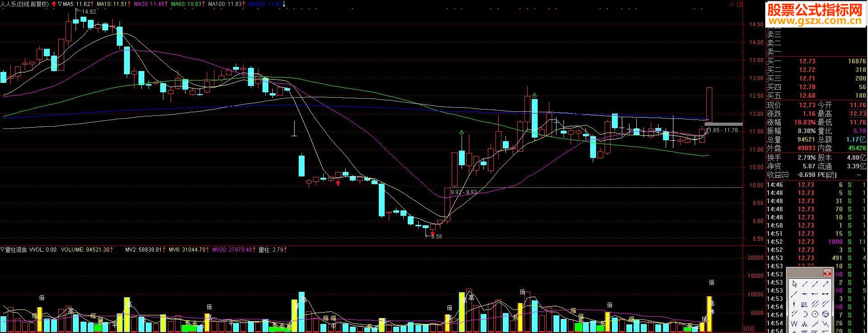
Task: Open the MA indicator dropdown triangle
Action: pyautogui.click(x=60, y=4)
